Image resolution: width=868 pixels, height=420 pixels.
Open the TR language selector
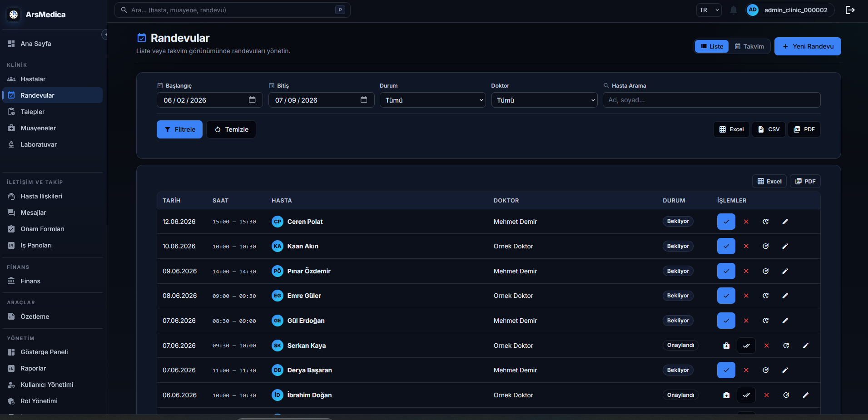click(709, 10)
